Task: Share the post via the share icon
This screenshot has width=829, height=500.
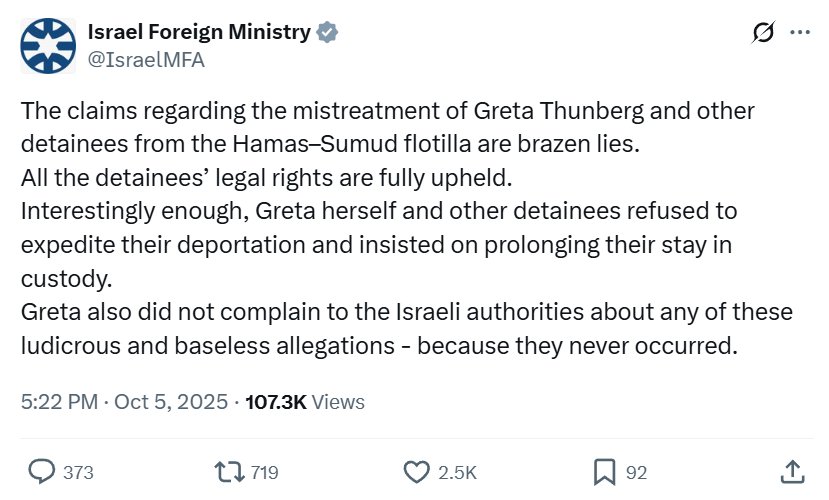Action: [x=791, y=472]
